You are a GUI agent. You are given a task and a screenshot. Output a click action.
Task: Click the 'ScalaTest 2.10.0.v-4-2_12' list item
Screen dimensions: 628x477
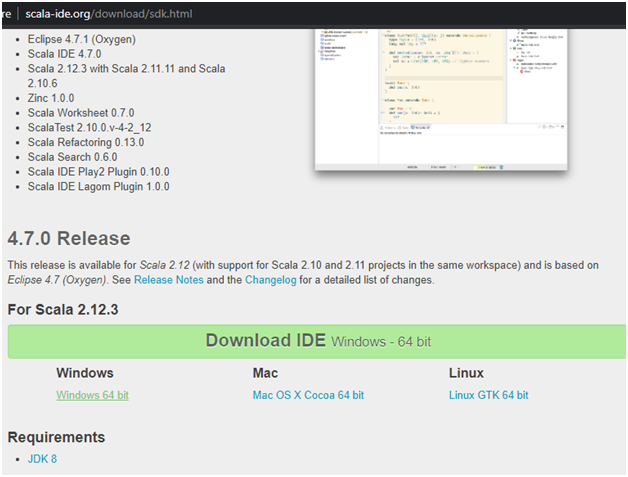pos(89,128)
